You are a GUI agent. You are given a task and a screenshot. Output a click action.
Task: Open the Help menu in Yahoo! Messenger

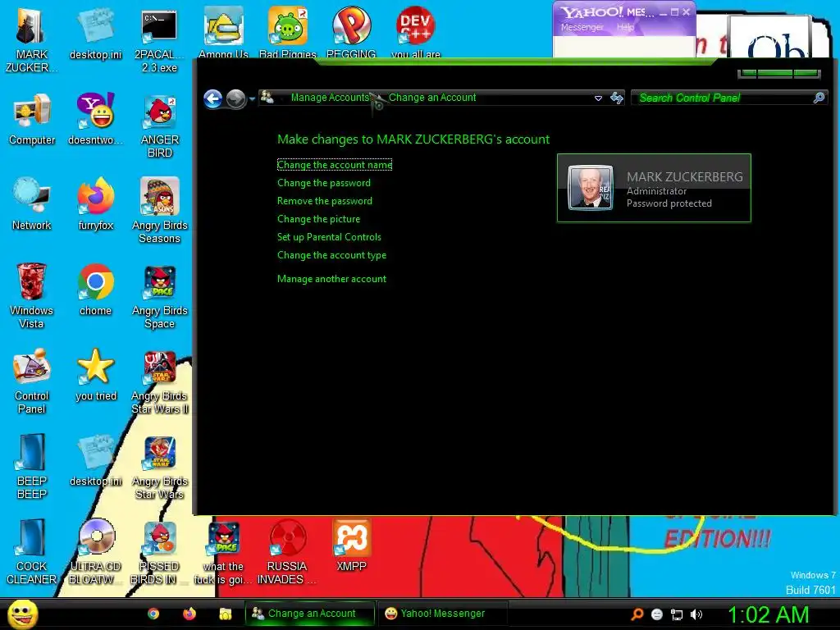[624, 27]
